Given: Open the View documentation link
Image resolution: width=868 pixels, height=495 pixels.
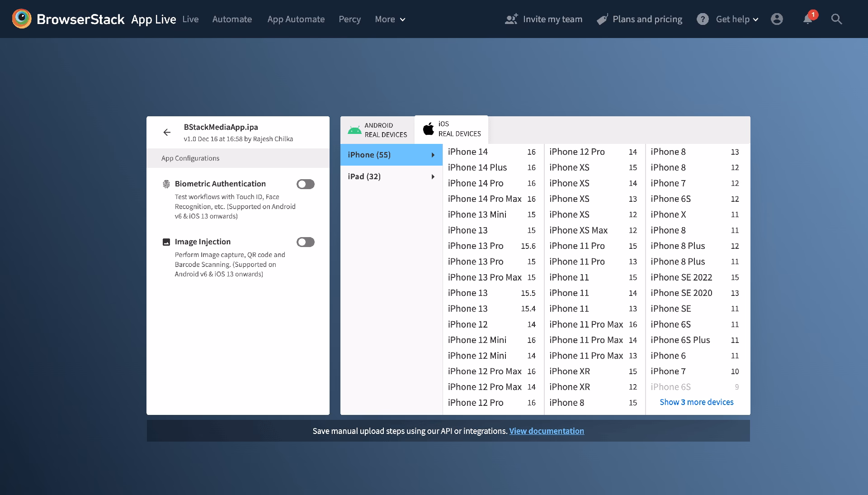Looking at the screenshot, I should point(547,431).
